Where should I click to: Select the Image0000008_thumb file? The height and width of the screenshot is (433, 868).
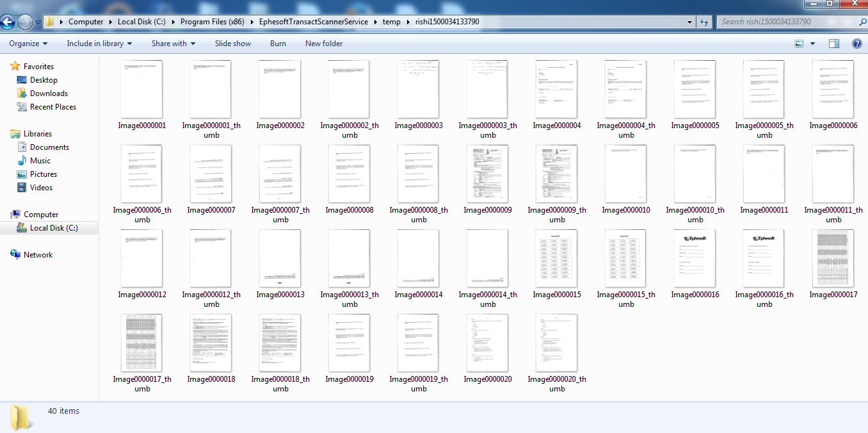(x=419, y=183)
